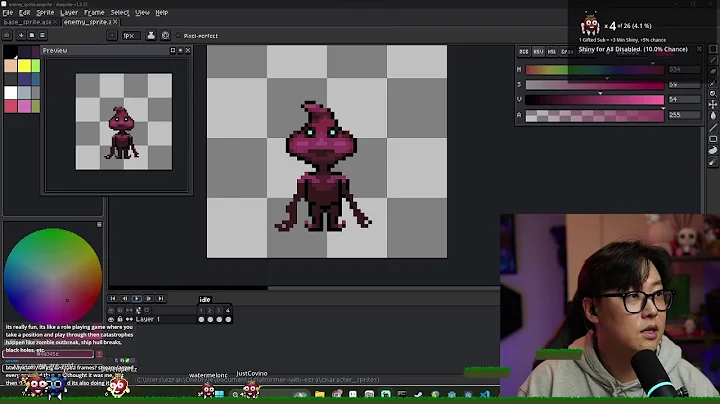Select the Paint Bucket tool
720x404 pixels.
click(x=713, y=116)
